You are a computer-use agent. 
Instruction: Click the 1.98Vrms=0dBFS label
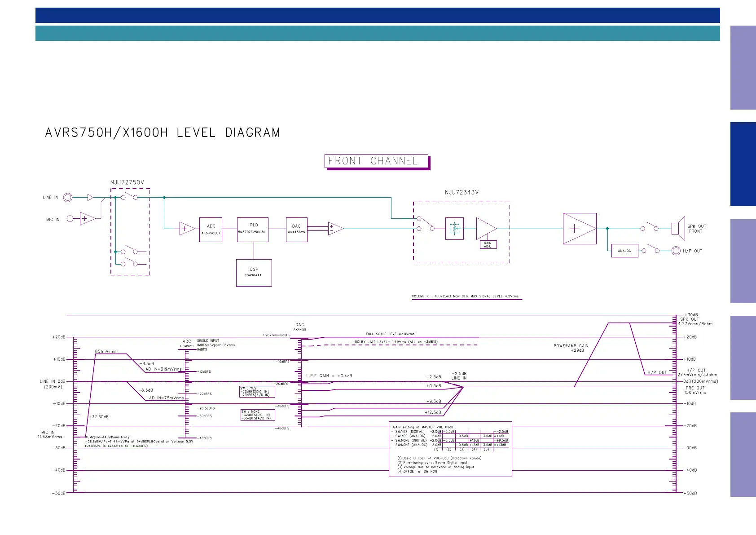click(x=277, y=335)
